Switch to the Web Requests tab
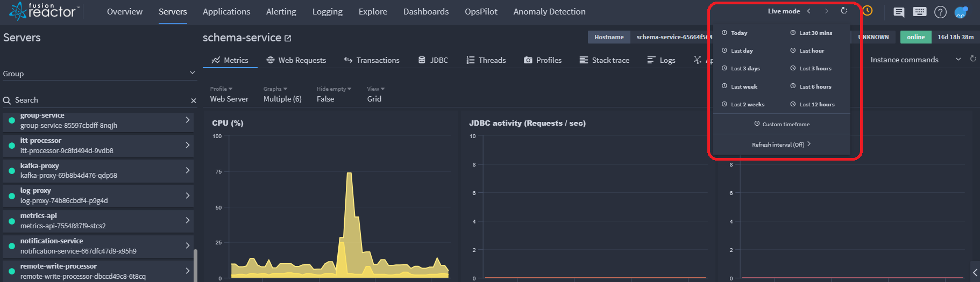Image resolution: width=980 pixels, height=282 pixels. pos(296,60)
